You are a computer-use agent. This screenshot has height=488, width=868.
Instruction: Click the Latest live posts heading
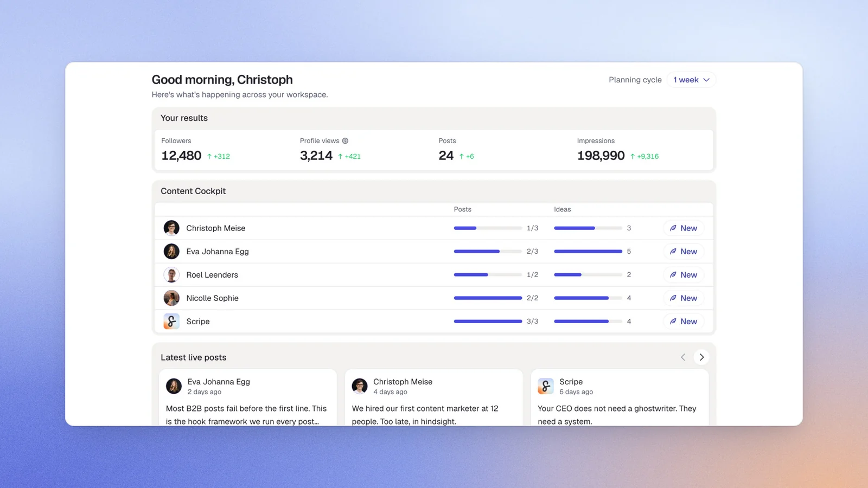(194, 358)
